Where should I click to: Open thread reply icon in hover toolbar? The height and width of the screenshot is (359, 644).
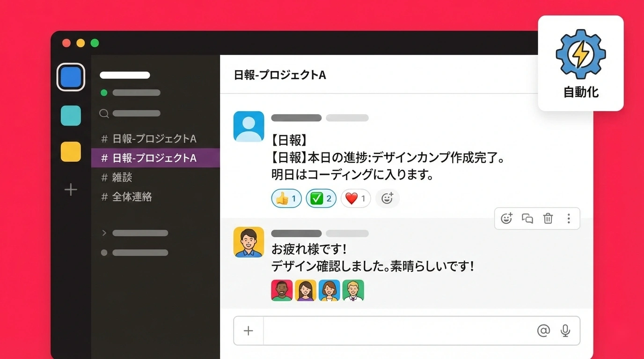[x=527, y=218]
